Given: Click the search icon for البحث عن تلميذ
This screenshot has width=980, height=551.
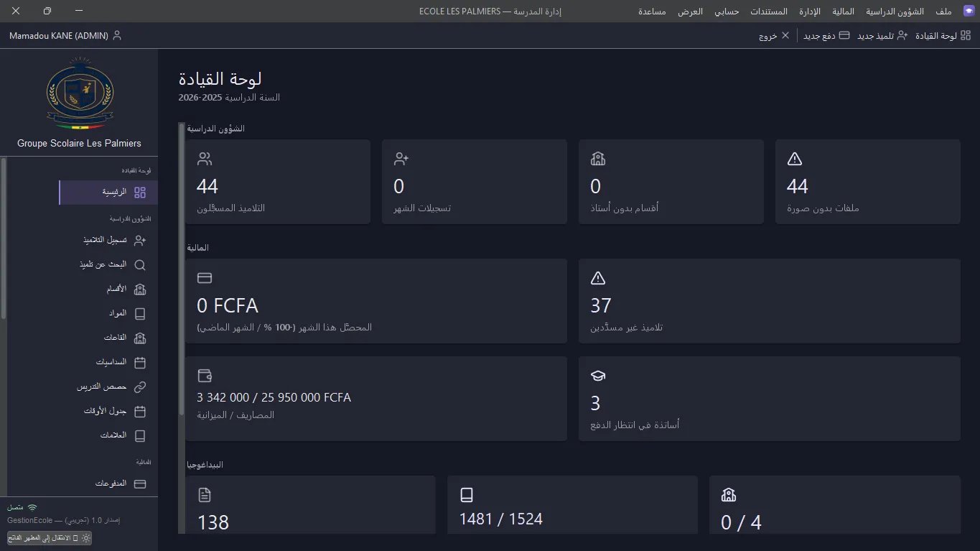Looking at the screenshot, I should pos(140,265).
